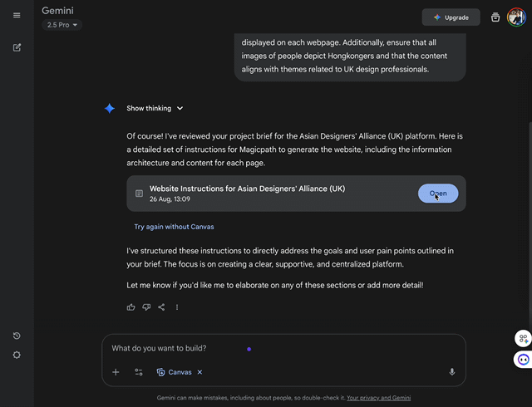The height and width of the screenshot is (407, 532).
Task: Click the grid sparkle extension floating button
Action: [523, 339]
